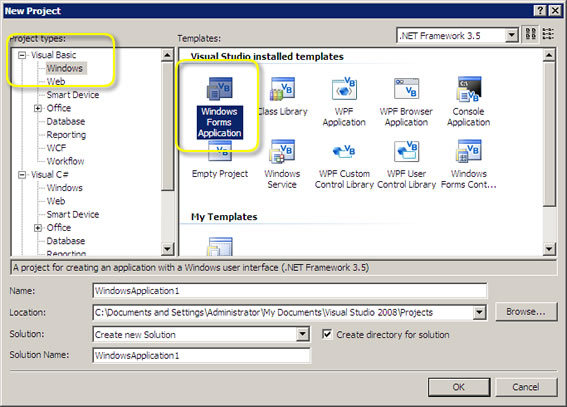Click project types scrollbar down arrow
The height and width of the screenshot is (407, 567).
coord(167,249)
